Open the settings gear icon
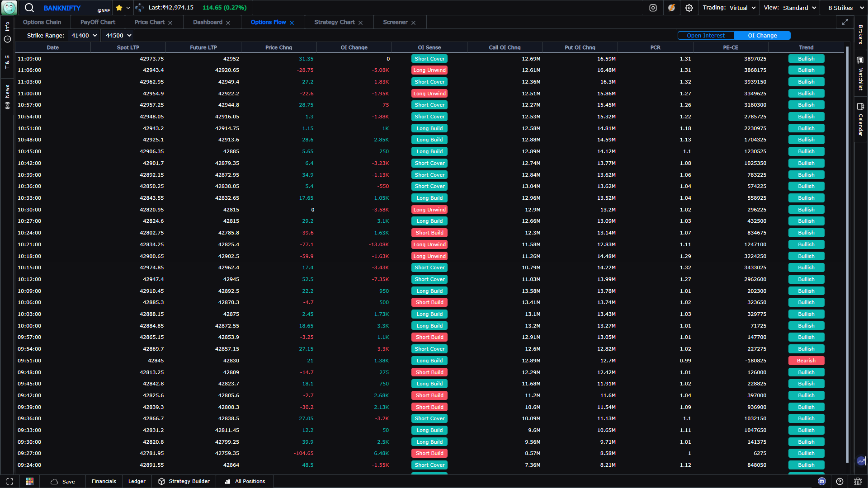Image resolution: width=868 pixels, height=488 pixels. point(689,8)
